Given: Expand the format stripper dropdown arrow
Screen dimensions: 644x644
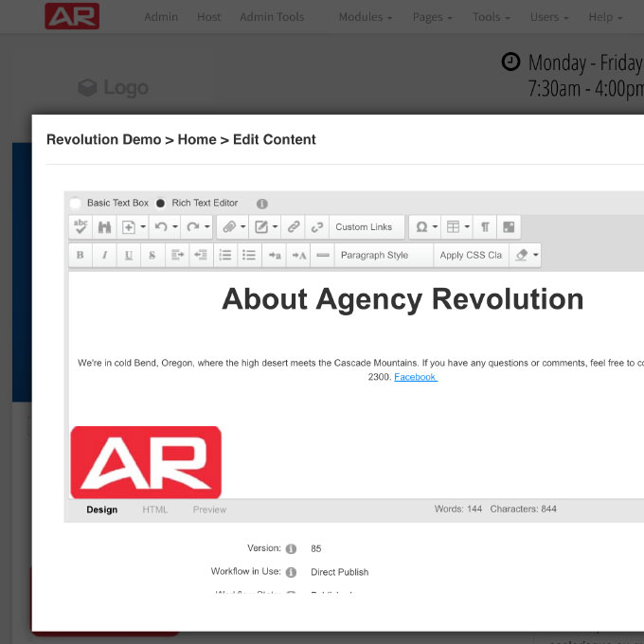Looking at the screenshot, I should click(x=536, y=255).
